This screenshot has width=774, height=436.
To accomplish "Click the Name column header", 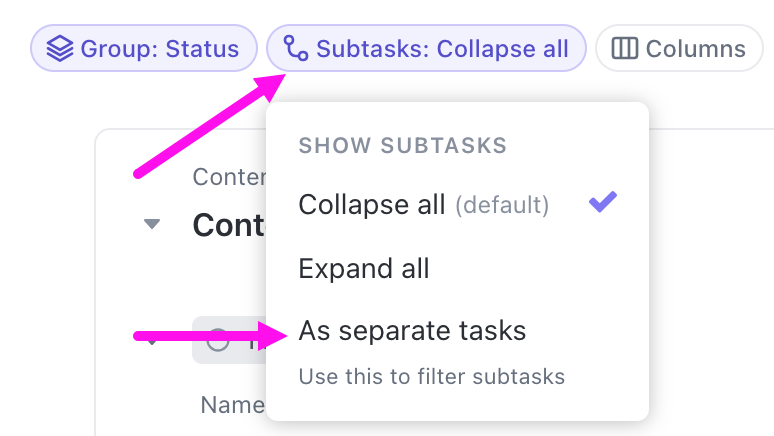I will pyautogui.click(x=232, y=405).
